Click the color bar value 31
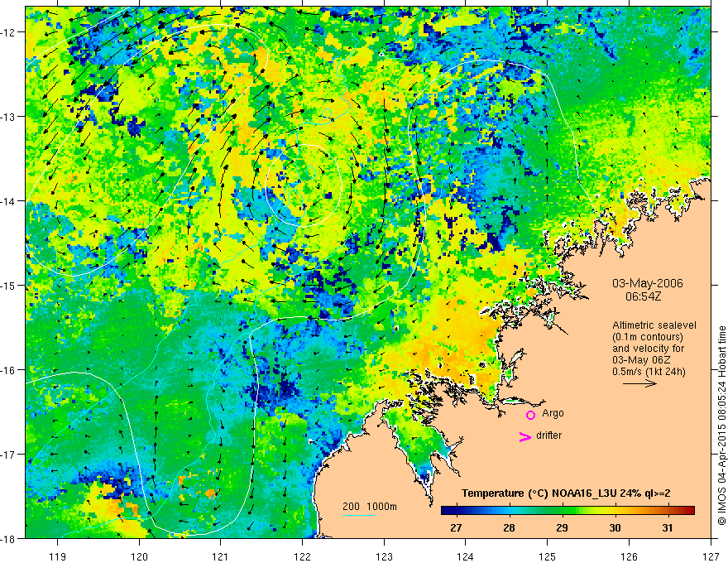 (x=667, y=527)
